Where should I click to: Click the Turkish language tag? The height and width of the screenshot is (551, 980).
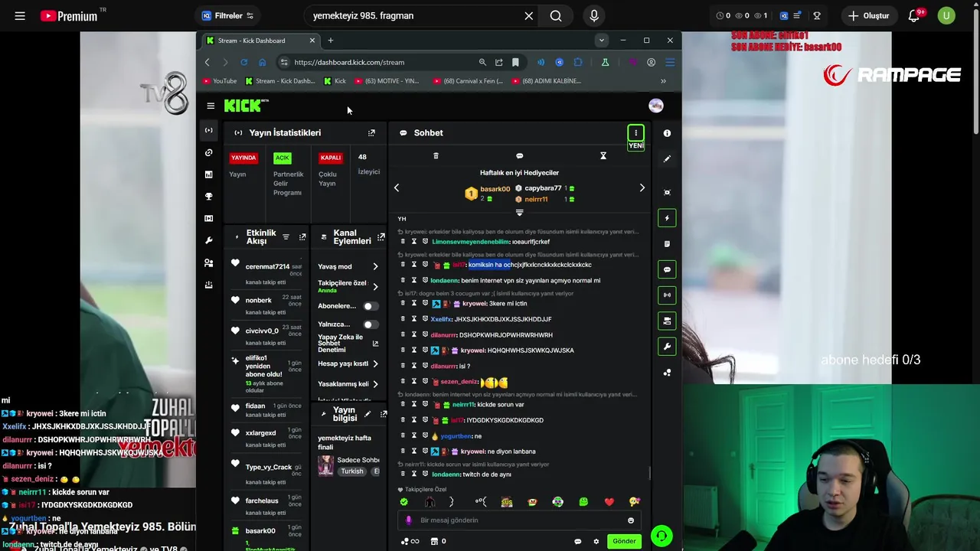coord(352,471)
